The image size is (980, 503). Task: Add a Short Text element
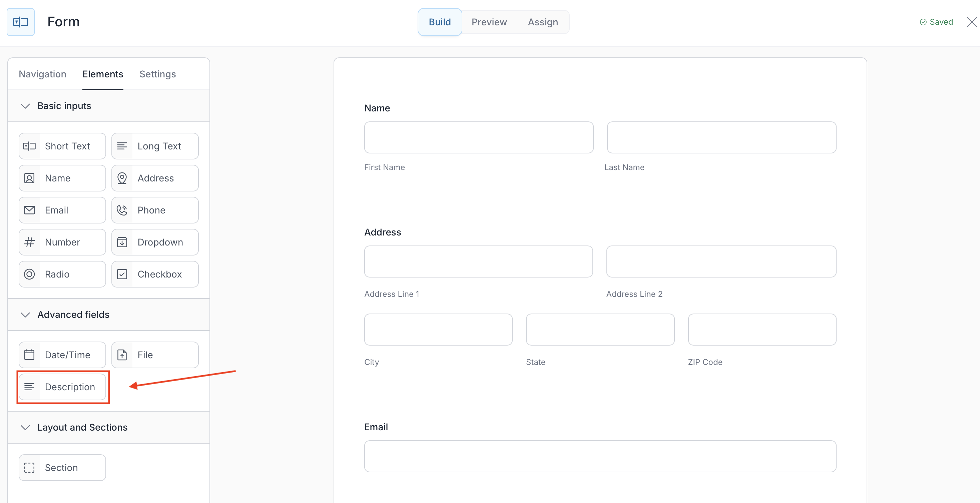coord(62,146)
